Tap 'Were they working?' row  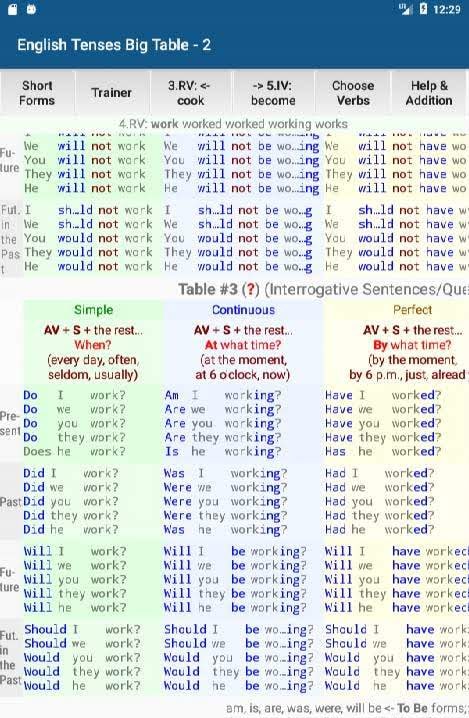(225, 516)
